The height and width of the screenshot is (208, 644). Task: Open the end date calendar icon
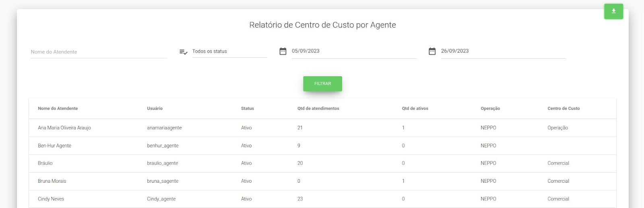pos(432,51)
